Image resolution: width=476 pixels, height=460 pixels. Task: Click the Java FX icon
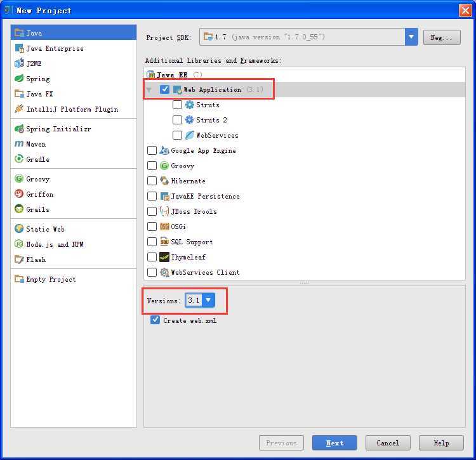point(19,94)
